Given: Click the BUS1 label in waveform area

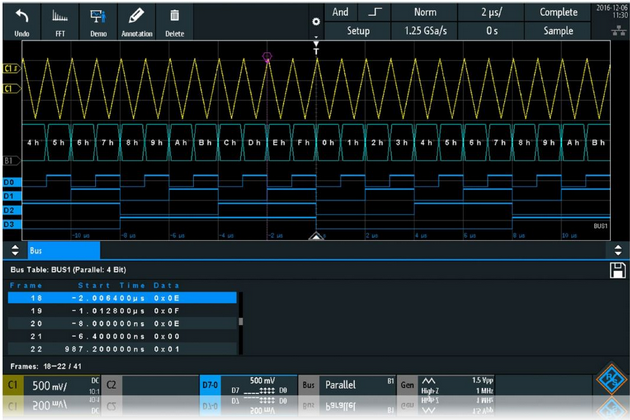Looking at the screenshot, I should (600, 226).
